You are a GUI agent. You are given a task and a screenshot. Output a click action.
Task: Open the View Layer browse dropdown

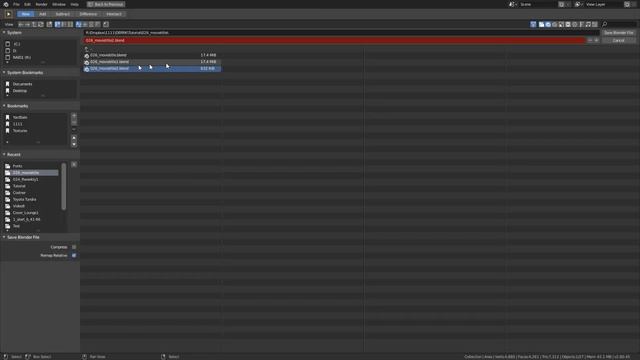pos(578,4)
